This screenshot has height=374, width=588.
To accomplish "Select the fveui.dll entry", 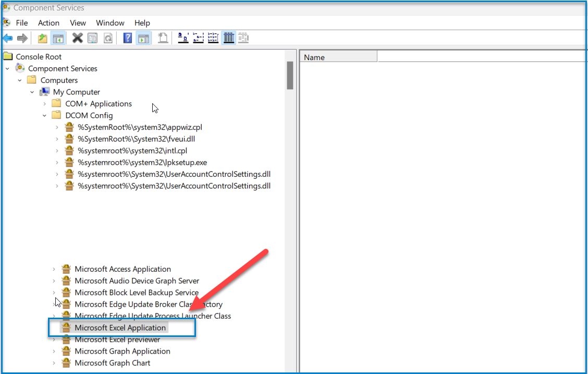I will click(136, 139).
